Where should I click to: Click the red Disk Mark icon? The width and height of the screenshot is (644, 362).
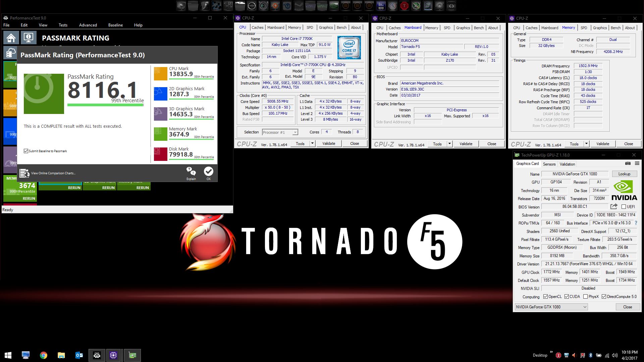160,154
